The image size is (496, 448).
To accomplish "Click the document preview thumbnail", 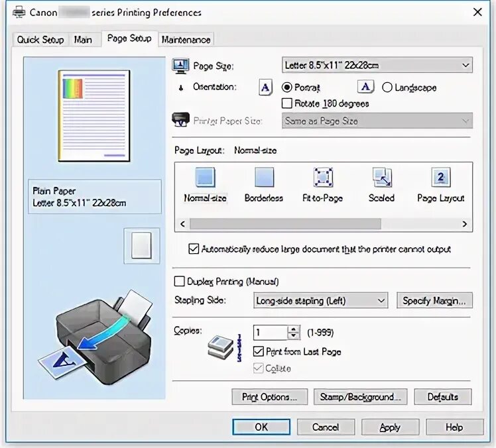I will click(94, 116).
